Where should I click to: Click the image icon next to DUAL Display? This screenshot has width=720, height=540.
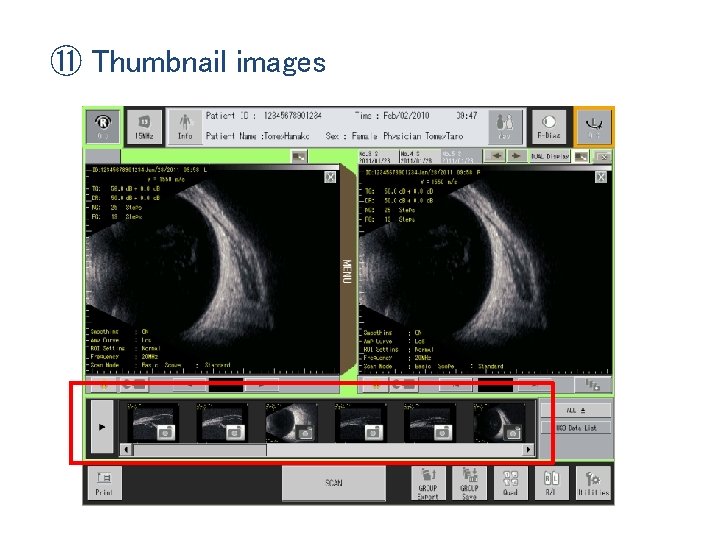click(x=581, y=157)
